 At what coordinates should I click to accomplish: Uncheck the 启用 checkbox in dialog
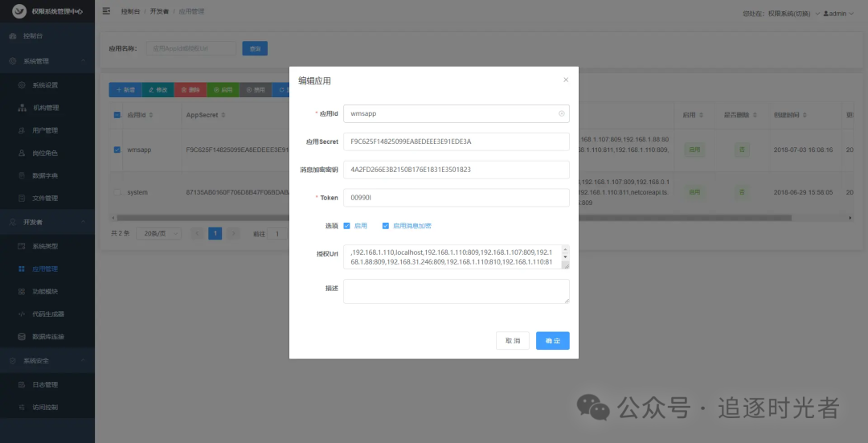(x=346, y=226)
